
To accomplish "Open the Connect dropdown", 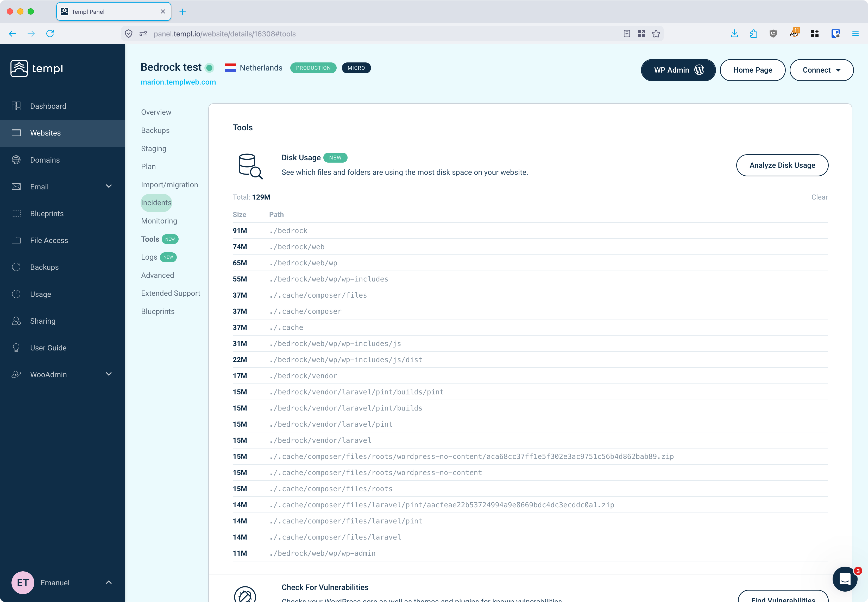I will point(821,70).
